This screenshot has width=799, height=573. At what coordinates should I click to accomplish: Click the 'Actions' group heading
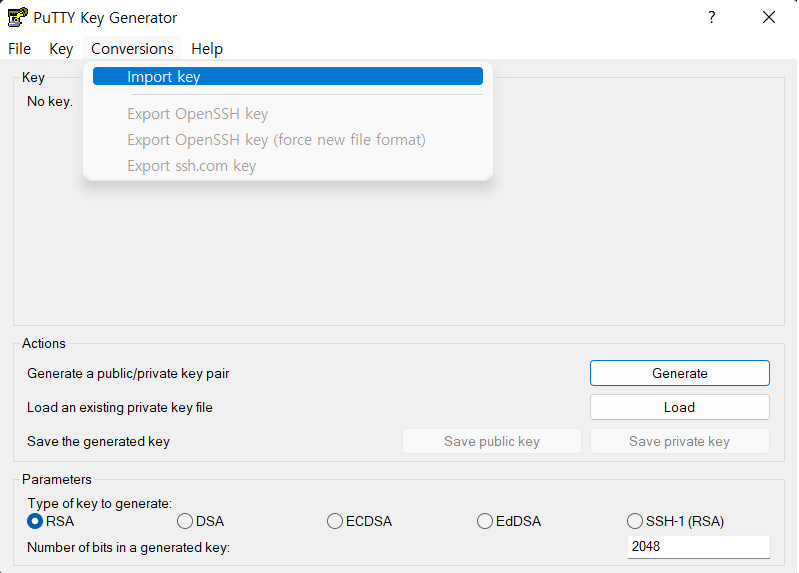tap(44, 344)
